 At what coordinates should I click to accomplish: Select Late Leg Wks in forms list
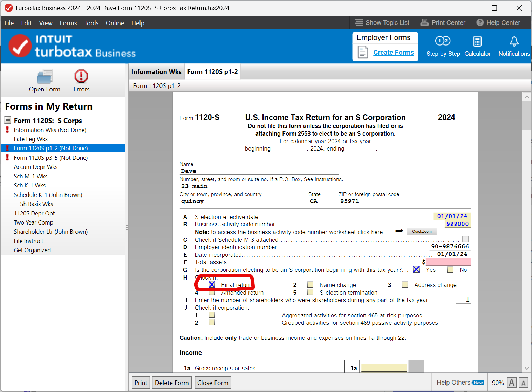[31, 139]
